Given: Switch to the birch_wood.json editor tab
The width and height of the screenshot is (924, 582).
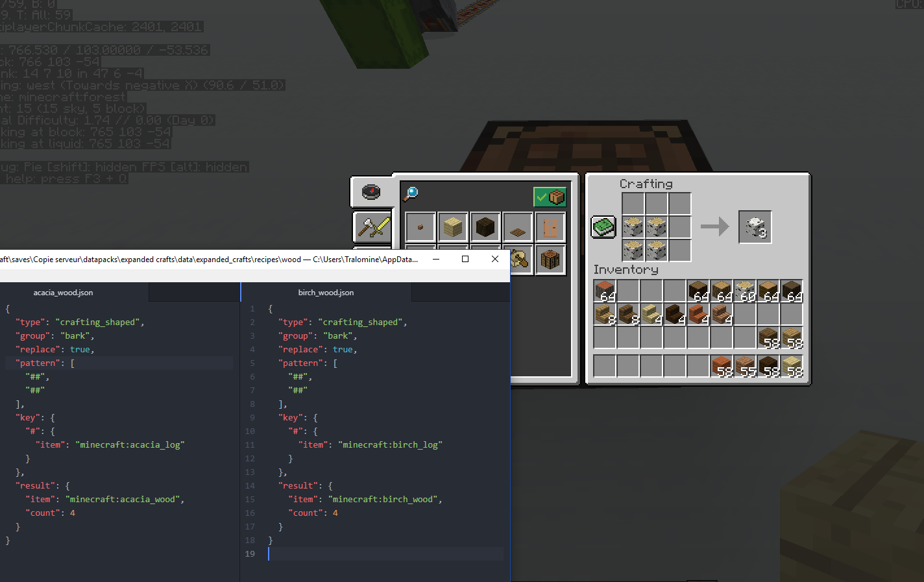Looking at the screenshot, I should click(x=326, y=293).
